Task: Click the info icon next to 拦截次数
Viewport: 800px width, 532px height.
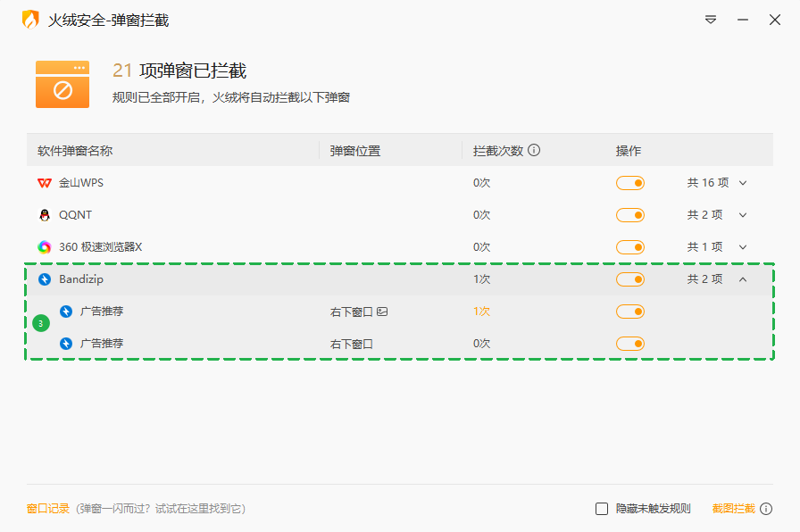Action: point(534,150)
